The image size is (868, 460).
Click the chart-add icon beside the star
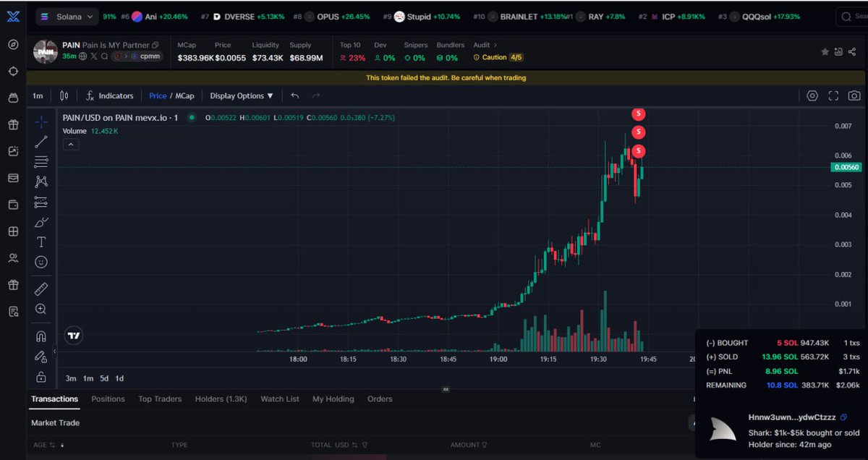coord(838,52)
